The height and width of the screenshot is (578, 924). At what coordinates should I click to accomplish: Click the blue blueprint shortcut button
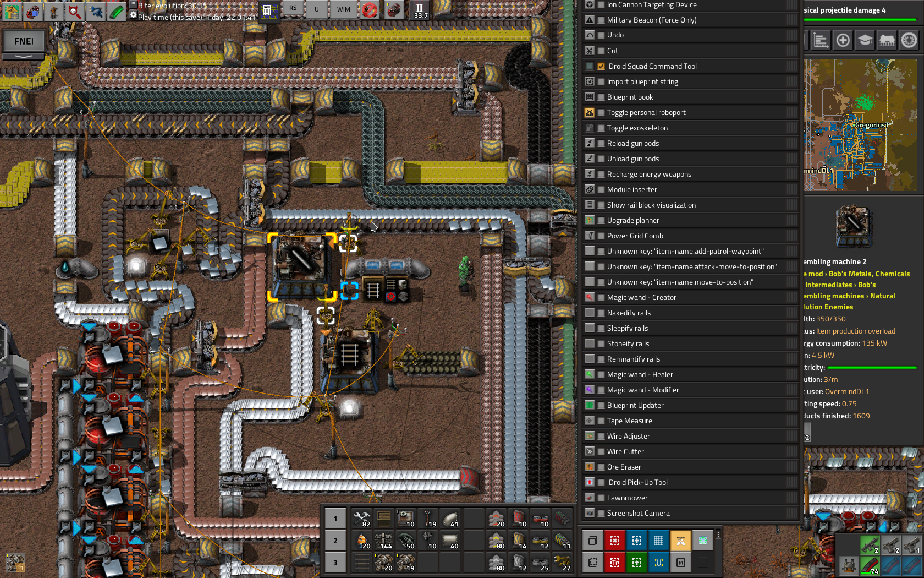point(637,541)
